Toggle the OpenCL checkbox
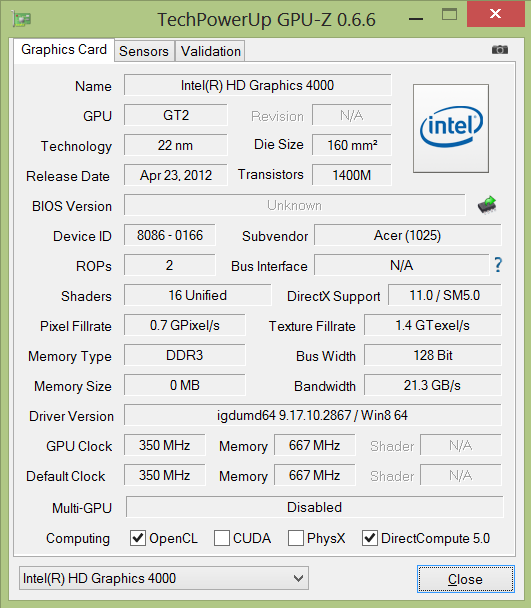This screenshot has width=531, height=608. tap(138, 538)
